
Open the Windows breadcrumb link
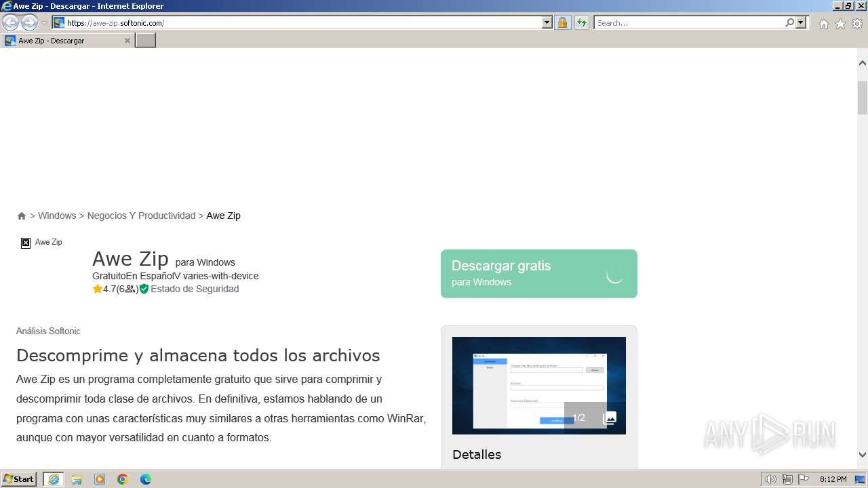click(x=57, y=216)
